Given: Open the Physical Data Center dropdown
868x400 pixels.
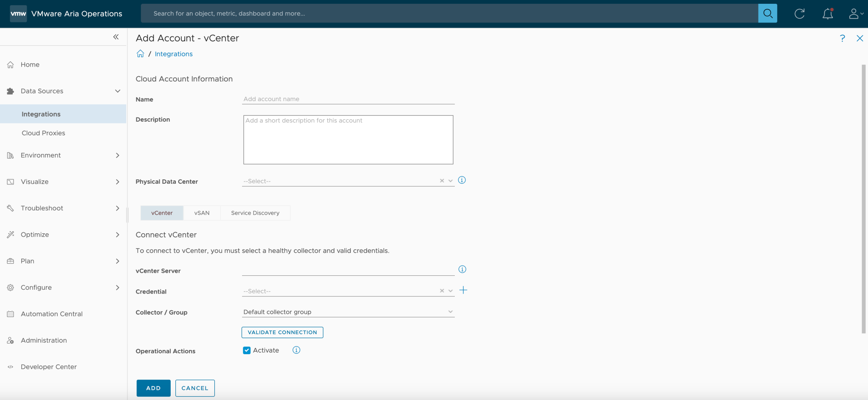Looking at the screenshot, I should click(450, 180).
